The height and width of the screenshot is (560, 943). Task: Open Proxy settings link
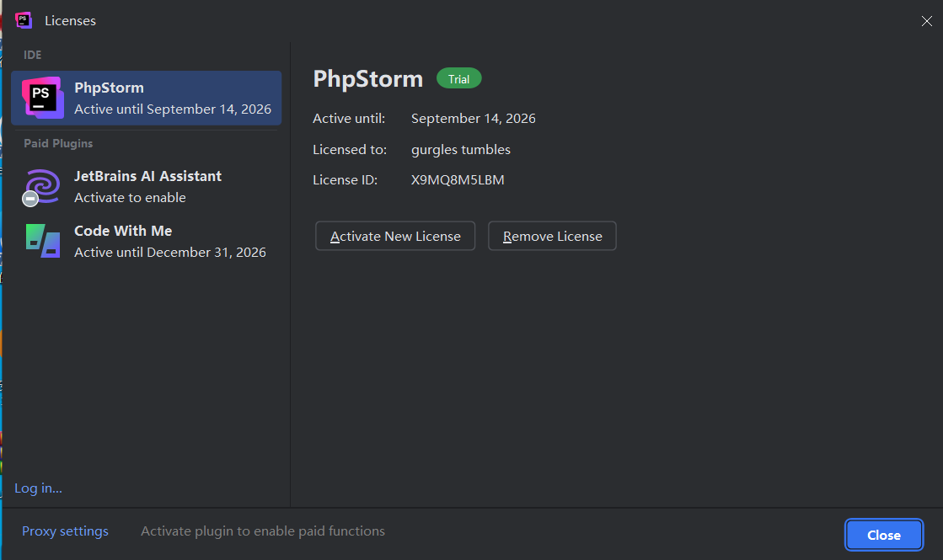(x=65, y=531)
